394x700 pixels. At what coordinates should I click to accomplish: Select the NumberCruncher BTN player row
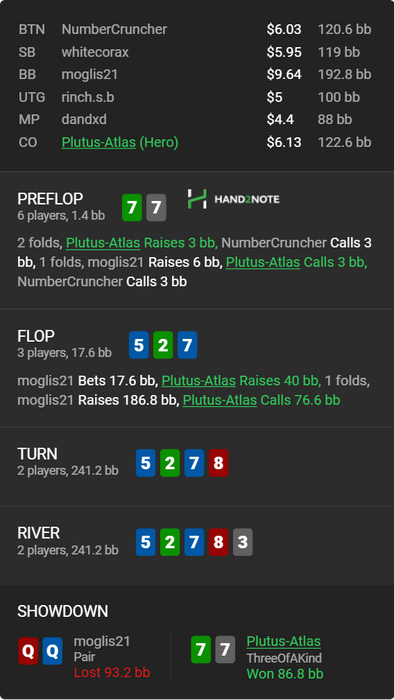(x=195, y=29)
